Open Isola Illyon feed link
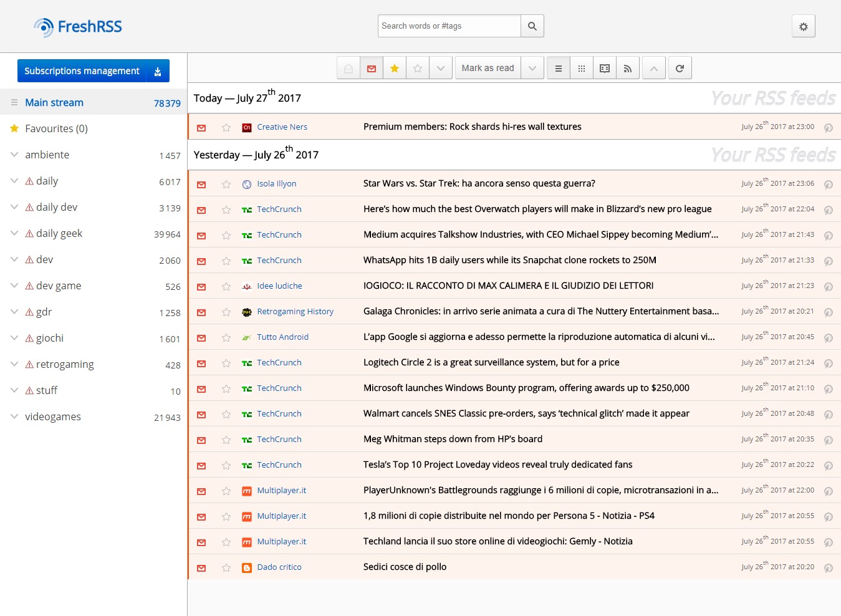 (277, 184)
